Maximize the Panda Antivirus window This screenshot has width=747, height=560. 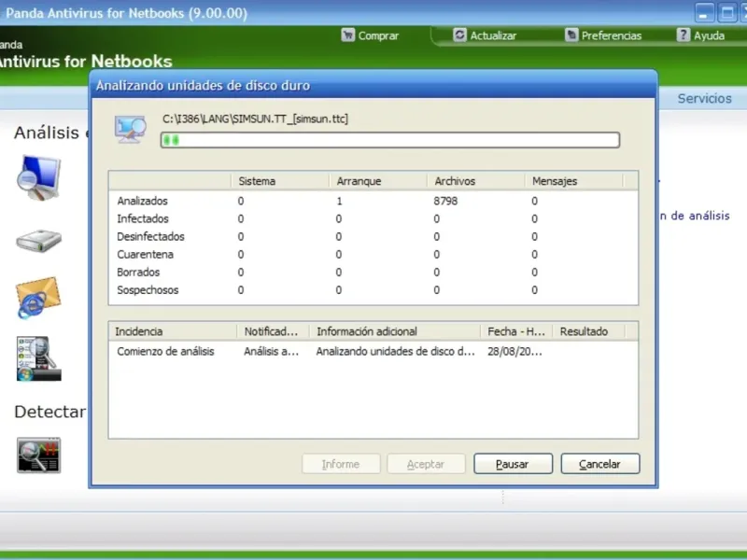727,12
